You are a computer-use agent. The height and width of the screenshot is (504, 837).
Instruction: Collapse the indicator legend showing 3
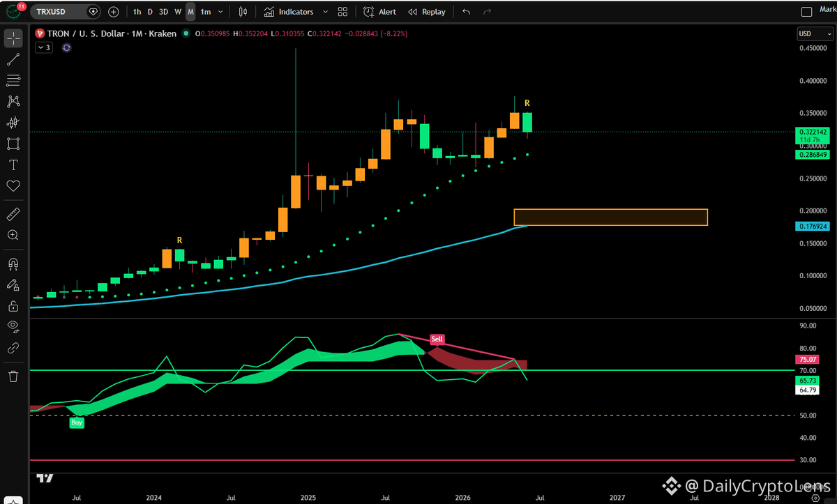click(x=43, y=47)
